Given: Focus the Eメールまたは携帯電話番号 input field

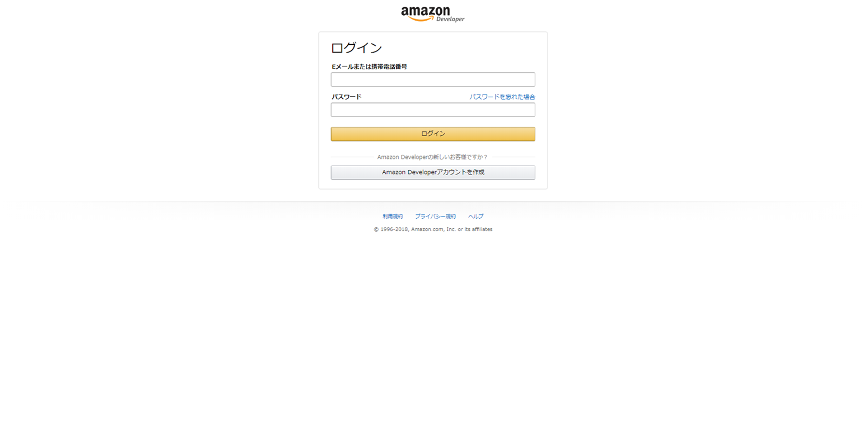Looking at the screenshot, I should pos(433,79).
